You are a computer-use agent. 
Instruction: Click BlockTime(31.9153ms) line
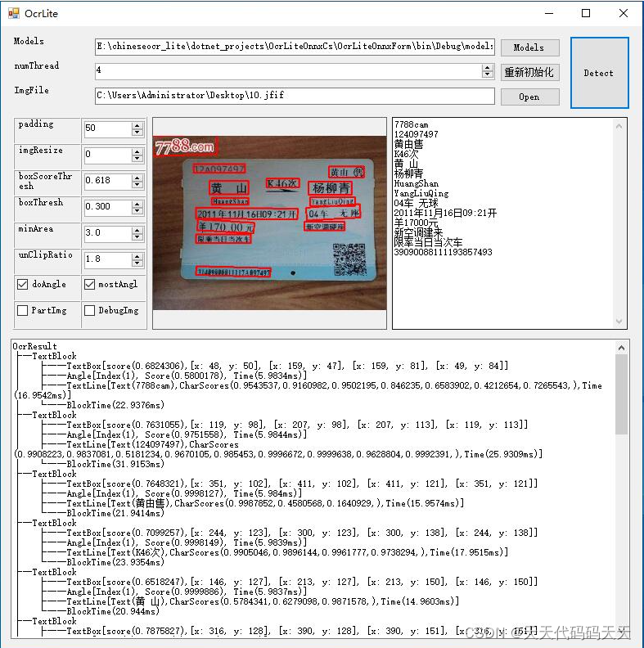[115, 464]
